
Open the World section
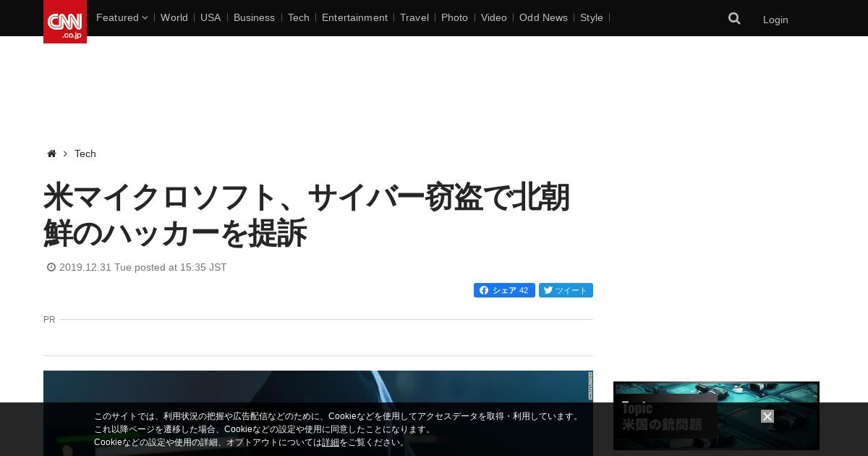tap(174, 17)
